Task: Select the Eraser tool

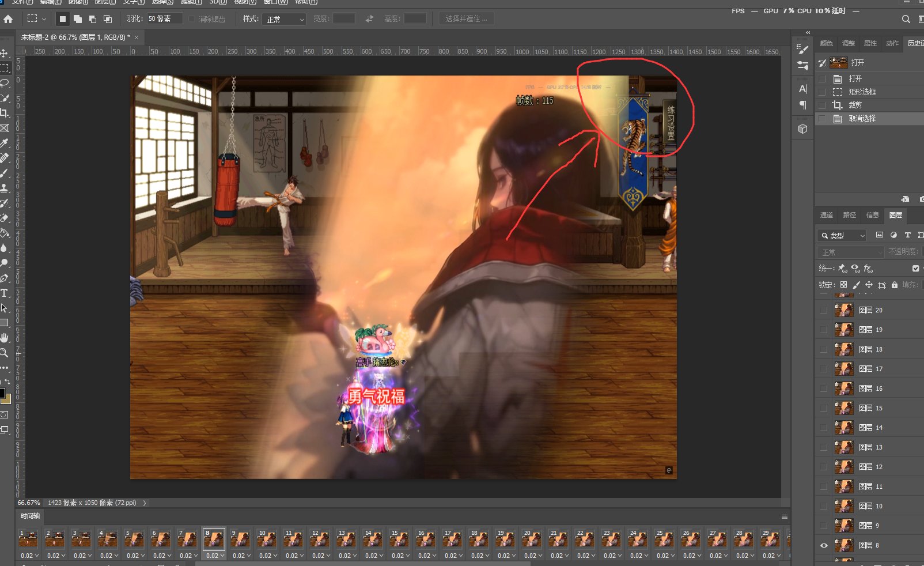Action: pos(4,218)
